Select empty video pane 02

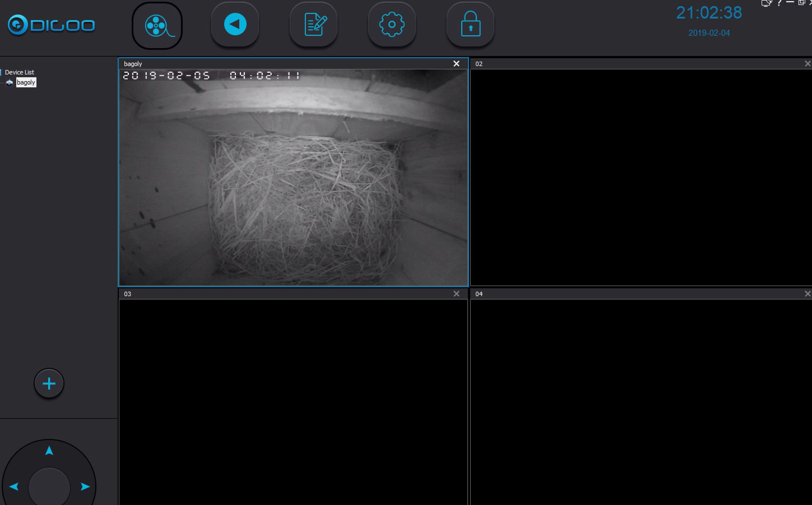pyautogui.click(x=641, y=177)
